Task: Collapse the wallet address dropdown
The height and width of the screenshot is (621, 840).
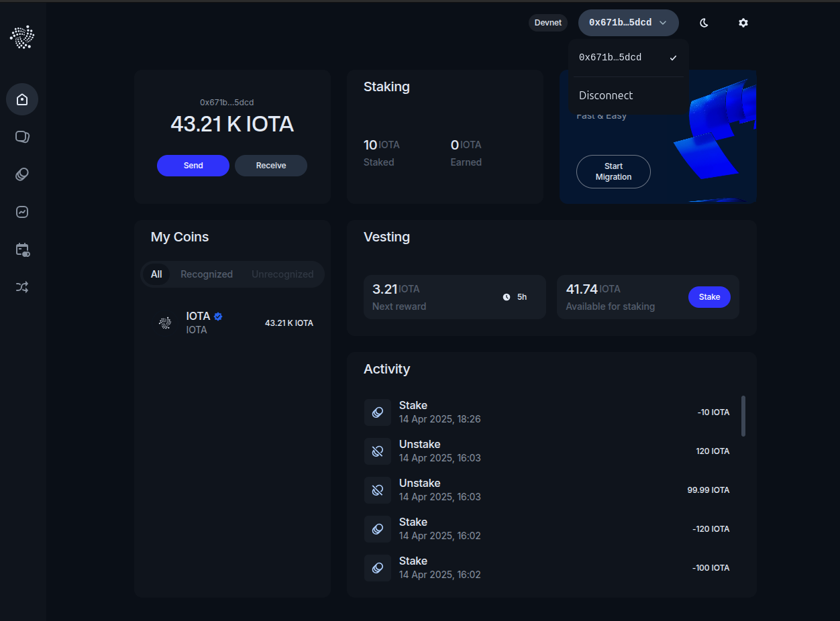Action: pyautogui.click(x=628, y=23)
